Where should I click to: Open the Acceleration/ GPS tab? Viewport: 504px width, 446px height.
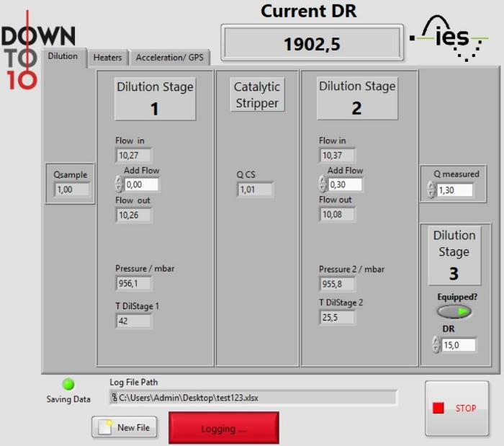[x=170, y=58]
